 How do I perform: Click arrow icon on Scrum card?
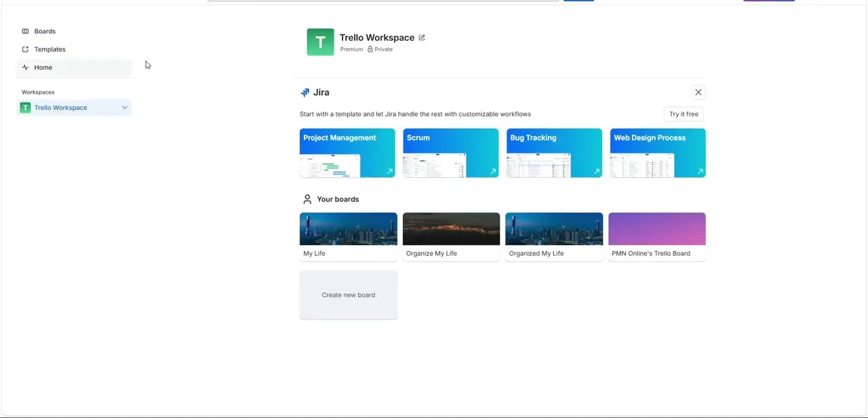[x=493, y=172]
